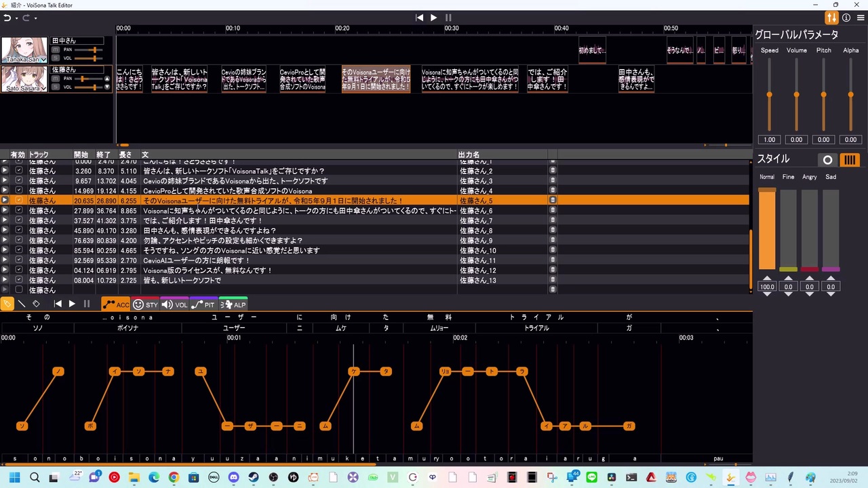Play the 佐藤さん_6 row audio
Screen dimensions: 868x488
point(5,211)
